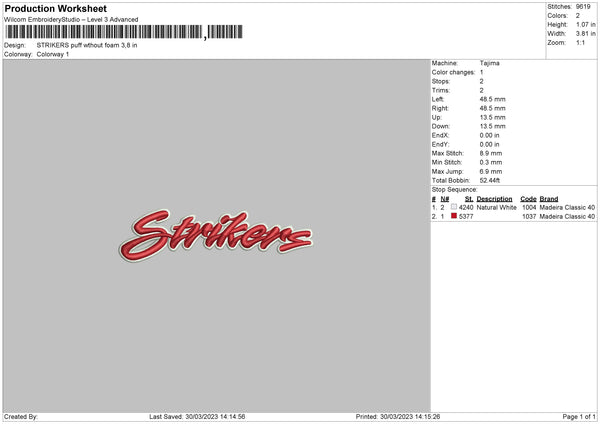Click the Max Stitch value 8.9 mm
Viewport: 600px width, 424px height.
tap(491, 153)
